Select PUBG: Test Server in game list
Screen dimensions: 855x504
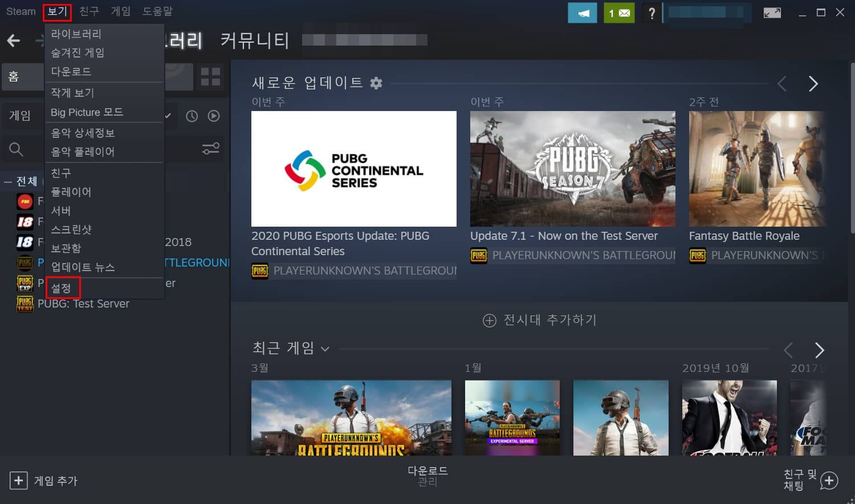(83, 304)
